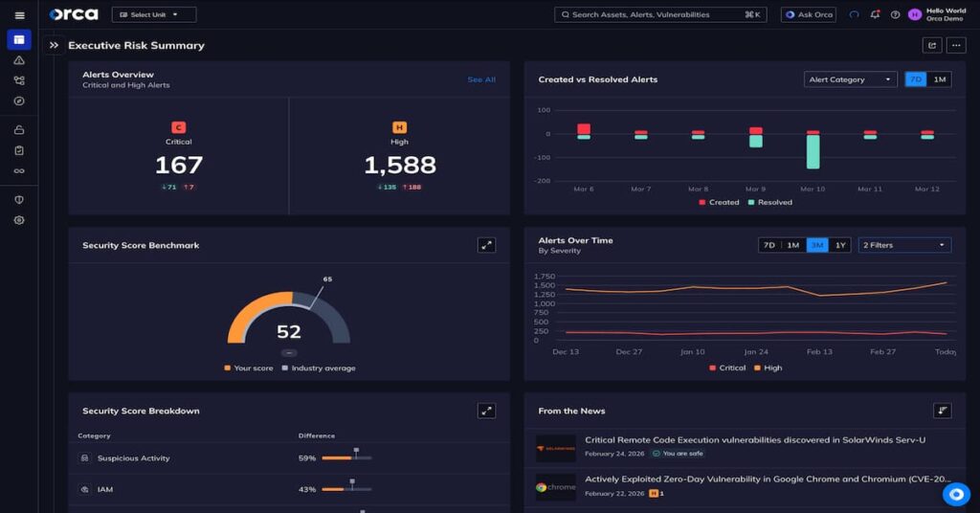The image size is (980, 513).
Task: Click the critical alerts count 167
Action: coord(179,165)
